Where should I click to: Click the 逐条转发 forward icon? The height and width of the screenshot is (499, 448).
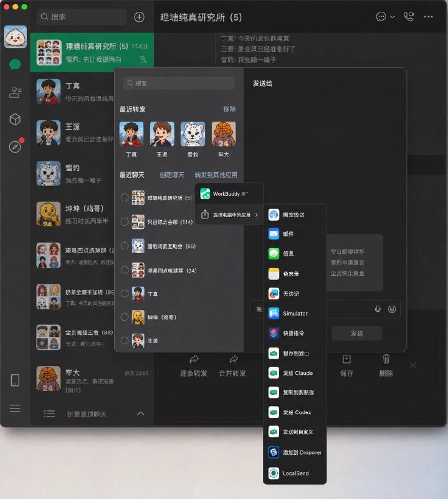click(194, 360)
